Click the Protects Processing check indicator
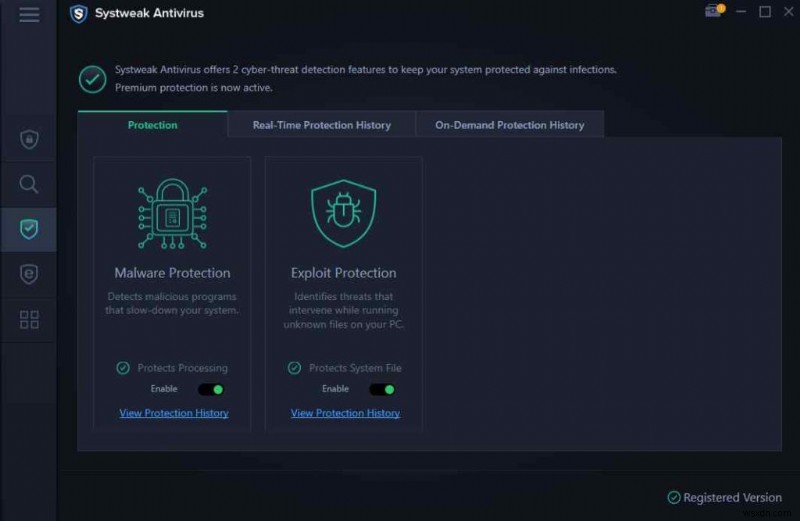800x521 pixels. [x=123, y=368]
